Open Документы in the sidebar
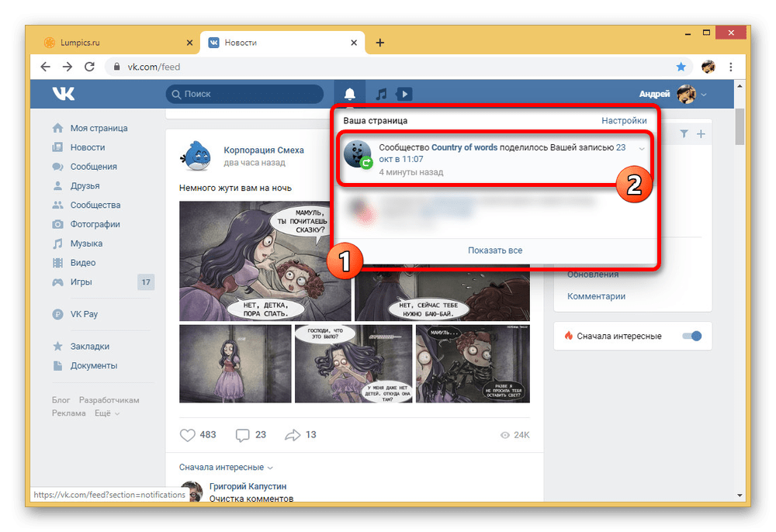 (94, 366)
